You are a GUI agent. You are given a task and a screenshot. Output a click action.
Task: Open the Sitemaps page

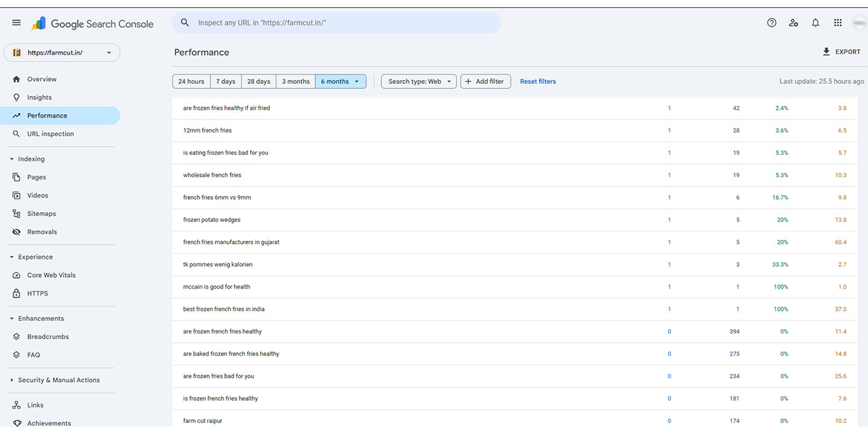(x=41, y=214)
